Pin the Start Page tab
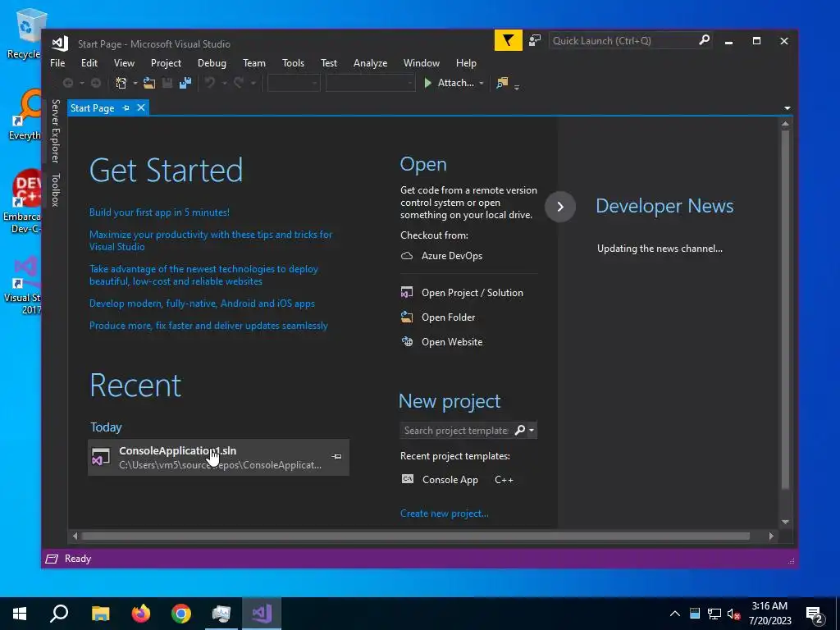The image size is (840, 630). [126, 108]
